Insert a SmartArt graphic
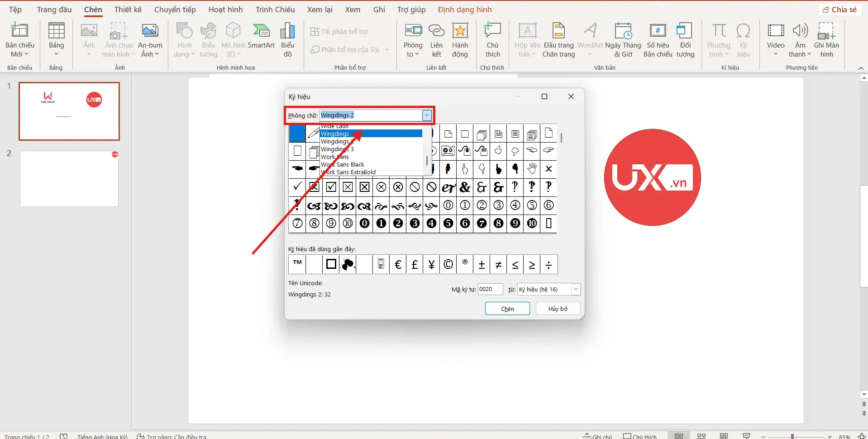The width and height of the screenshot is (868, 439). click(261, 36)
